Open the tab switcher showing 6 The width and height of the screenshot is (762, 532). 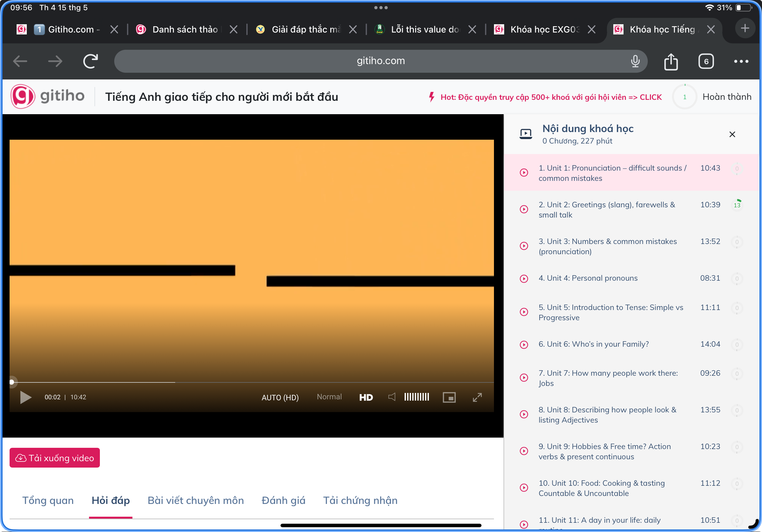(706, 61)
